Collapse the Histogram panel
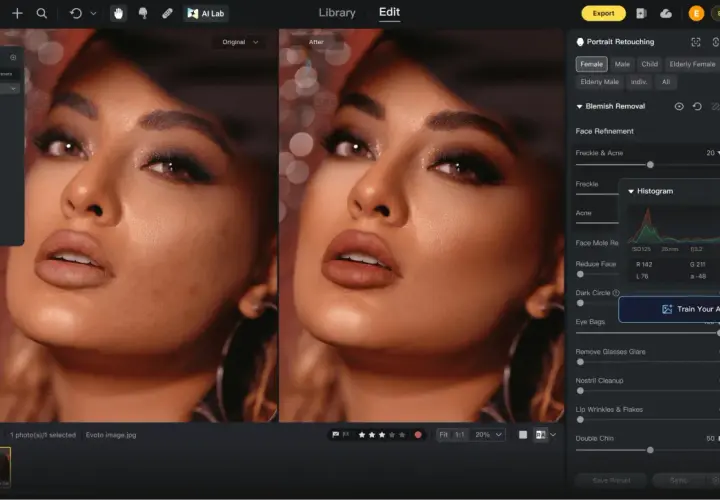The width and height of the screenshot is (720, 500). 631,191
